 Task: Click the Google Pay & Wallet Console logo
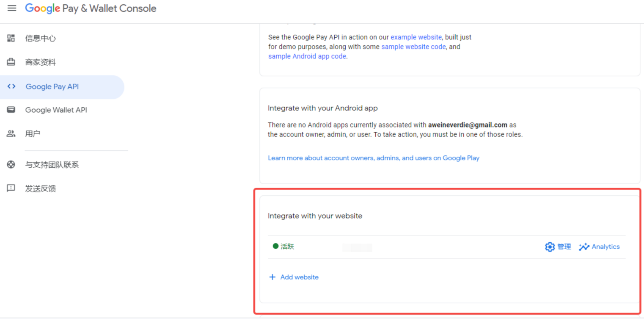point(91,8)
